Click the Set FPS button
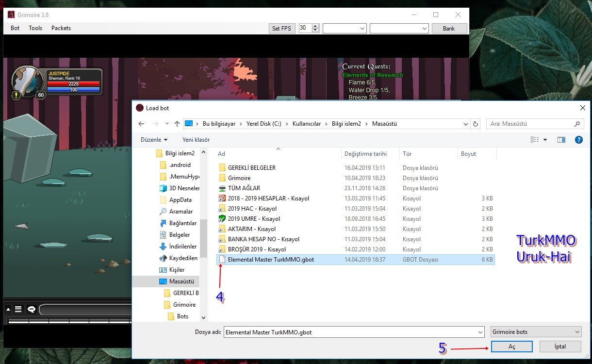This screenshot has width=592, height=364. pos(281,28)
